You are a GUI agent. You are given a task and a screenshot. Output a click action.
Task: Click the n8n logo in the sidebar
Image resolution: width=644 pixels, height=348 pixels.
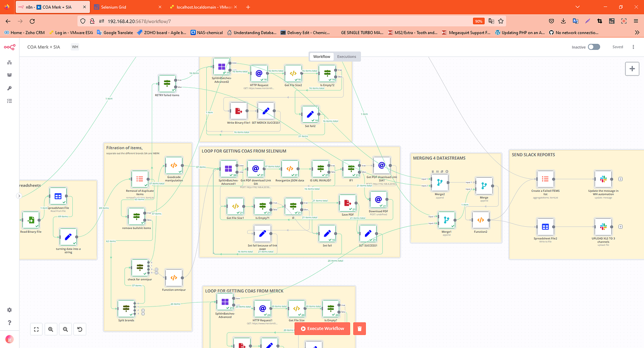[x=9, y=47]
